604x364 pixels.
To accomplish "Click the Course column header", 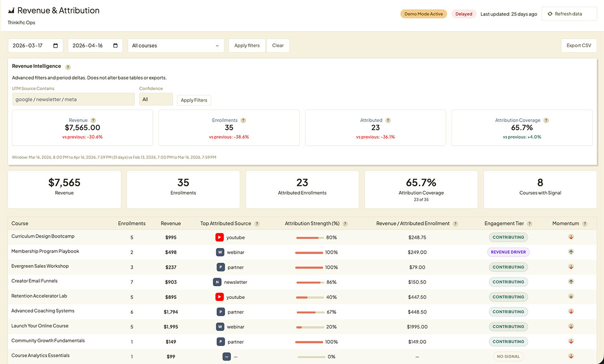I will pyautogui.click(x=20, y=223).
